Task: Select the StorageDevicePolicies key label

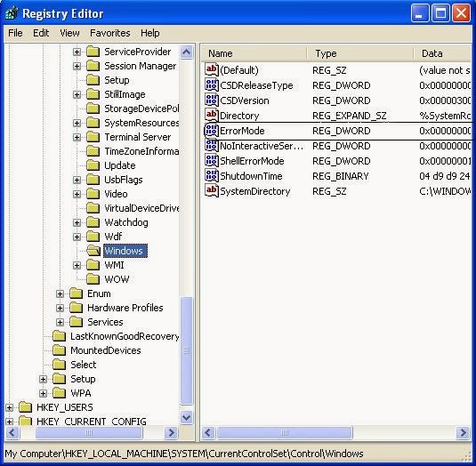Action: (141, 108)
